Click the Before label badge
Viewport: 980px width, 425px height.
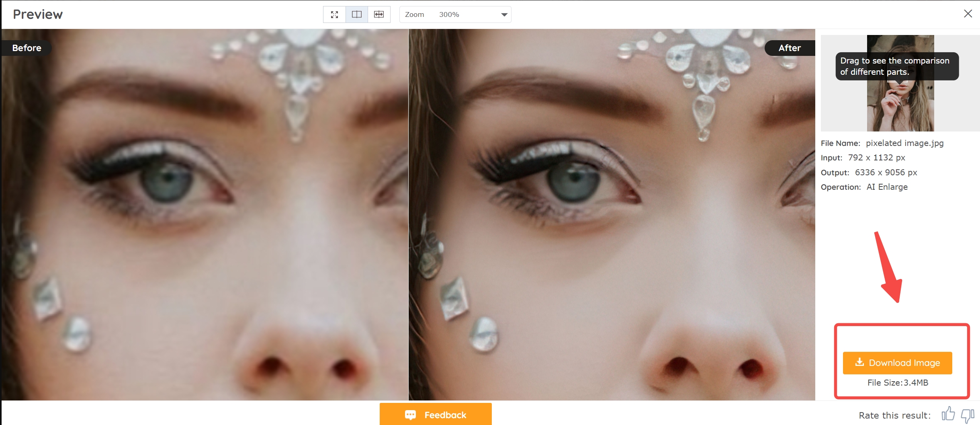click(27, 48)
